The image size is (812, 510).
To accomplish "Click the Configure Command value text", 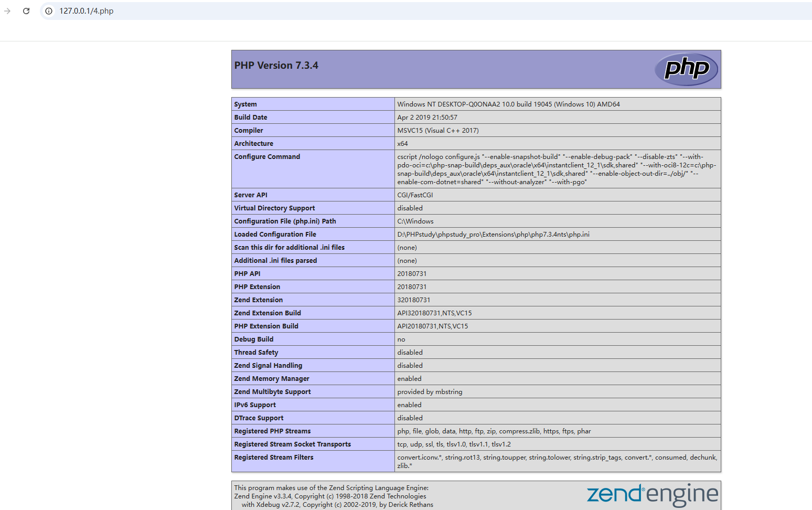I will (557, 169).
